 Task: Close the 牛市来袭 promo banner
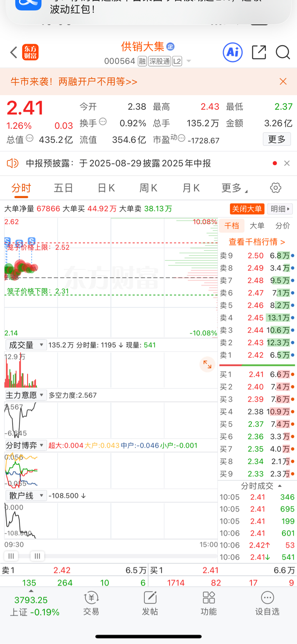tap(283, 81)
